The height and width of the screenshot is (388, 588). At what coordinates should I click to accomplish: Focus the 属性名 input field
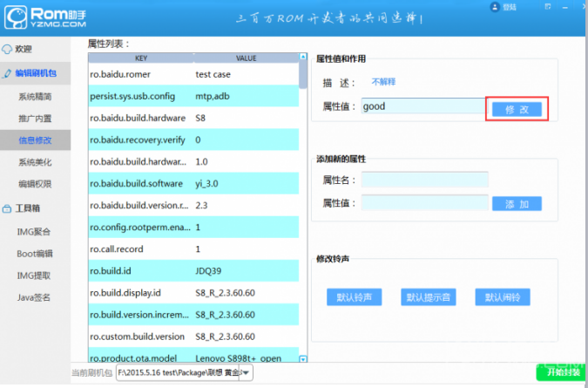coord(425,180)
